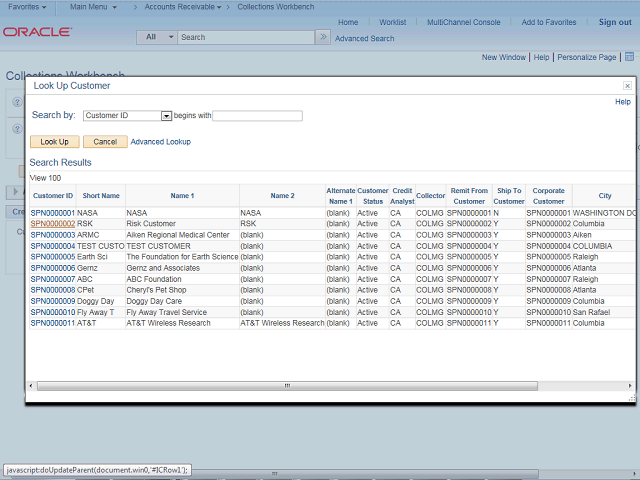Click the Oracle logo

(37, 32)
